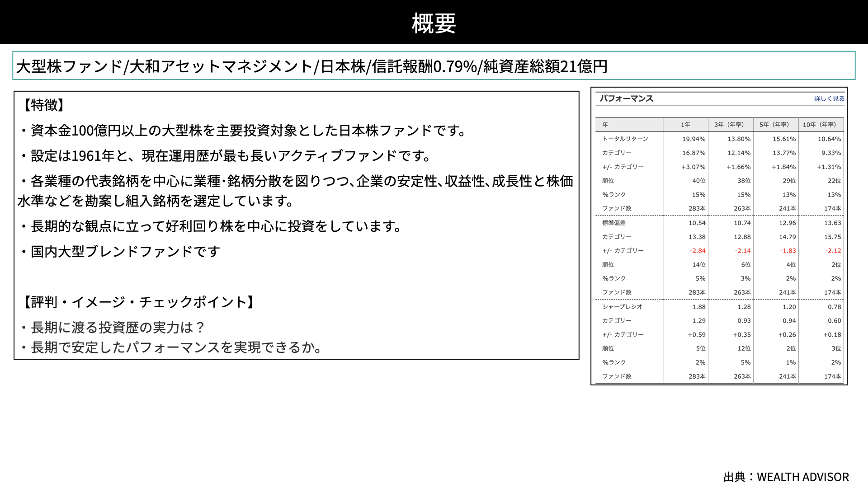This screenshot has height=488, width=868.
Task: Click the パフォーマンス panel title
Action: click(x=626, y=99)
